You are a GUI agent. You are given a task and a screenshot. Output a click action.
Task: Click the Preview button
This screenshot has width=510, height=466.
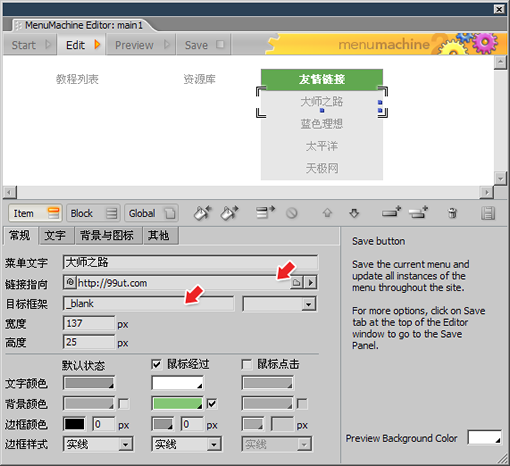pos(141,45)
